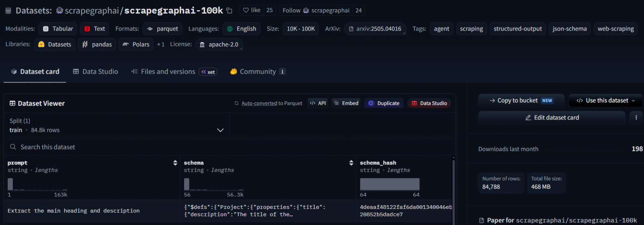Viewport: 644px width, 225px height.
Task: Select the 10K - 100K size tag
Action: (301, 28)
